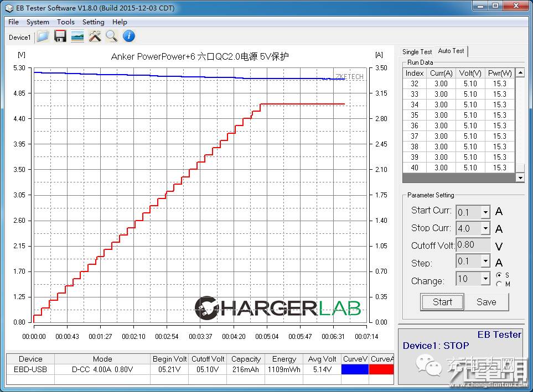Select the Device1 toolbar tab
533x392 pixels.
click(x=20, y=38)
